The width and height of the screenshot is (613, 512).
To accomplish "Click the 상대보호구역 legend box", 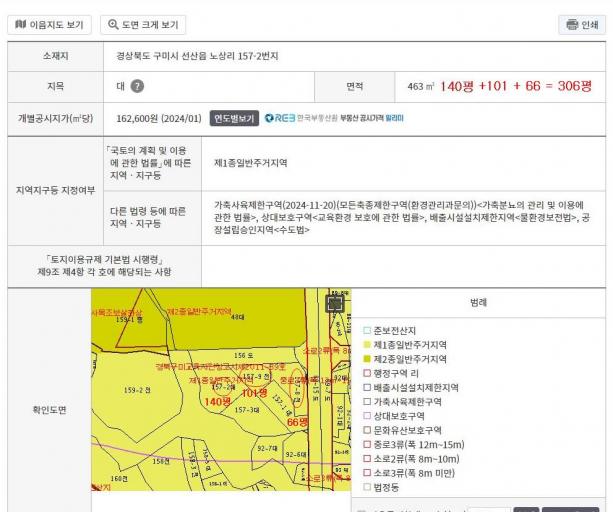I will pos(367,416).
